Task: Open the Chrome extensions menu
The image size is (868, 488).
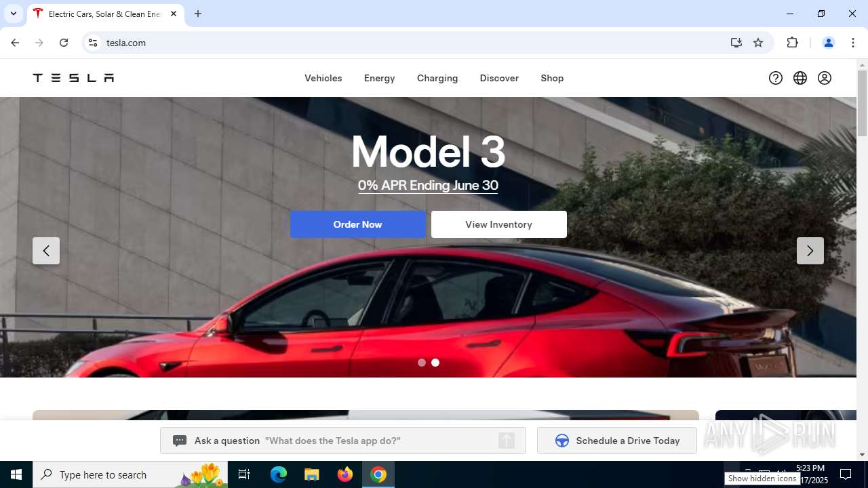Action: click(792, 43)
